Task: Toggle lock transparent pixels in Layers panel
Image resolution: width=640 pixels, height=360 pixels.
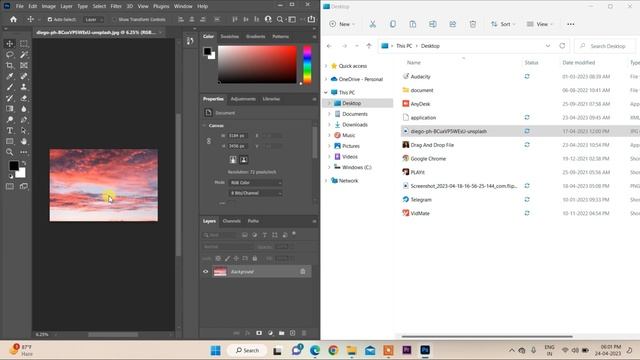Action: pos(218,258)
